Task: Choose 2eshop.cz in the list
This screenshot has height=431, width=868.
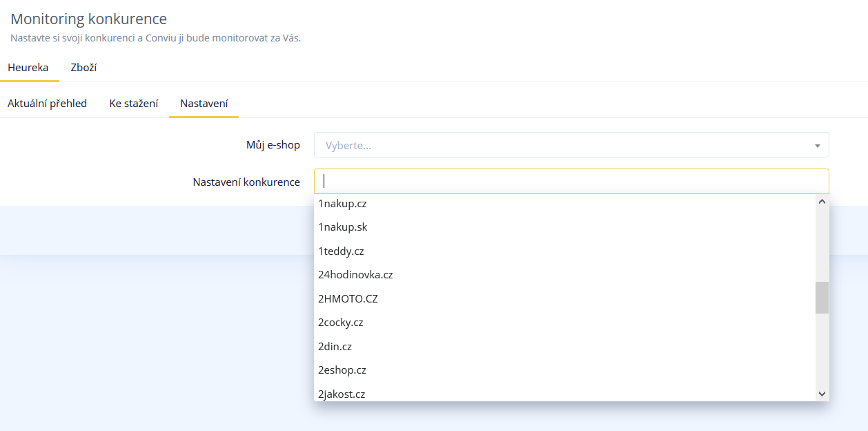Action: 342,370
